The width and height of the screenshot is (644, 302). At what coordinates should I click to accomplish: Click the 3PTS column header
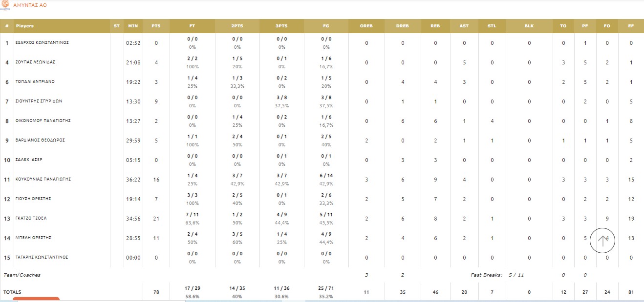click(x=281, y=26)
